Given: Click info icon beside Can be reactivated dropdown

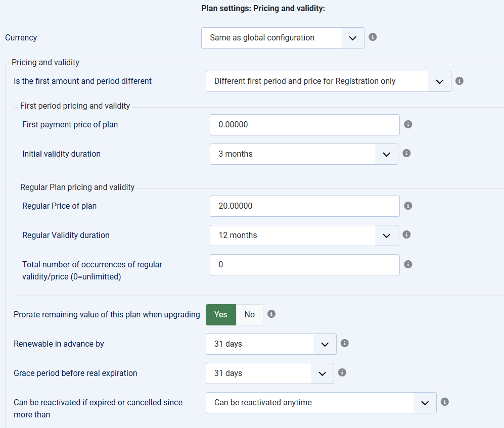Looking at the screenshot, I should [444, 402].
